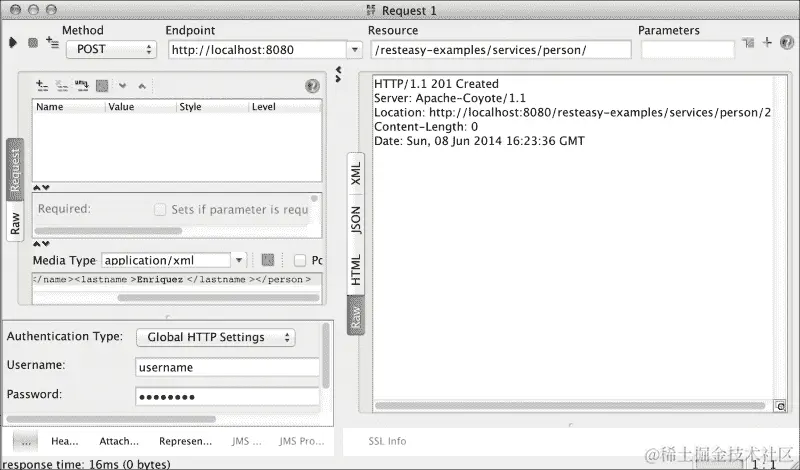This screenshot has width=800, height=470.
Task: Click the '...' auth tab button
Action: click(26, 441)
